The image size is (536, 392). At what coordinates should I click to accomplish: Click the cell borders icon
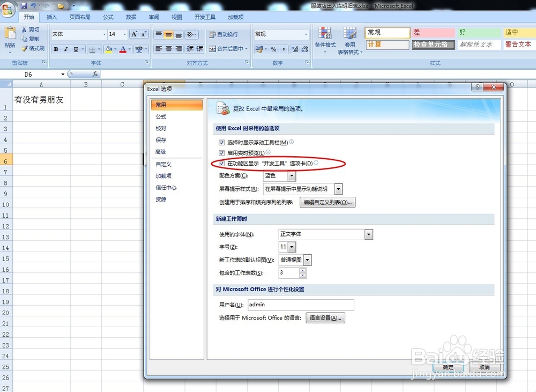pos(92,49)
